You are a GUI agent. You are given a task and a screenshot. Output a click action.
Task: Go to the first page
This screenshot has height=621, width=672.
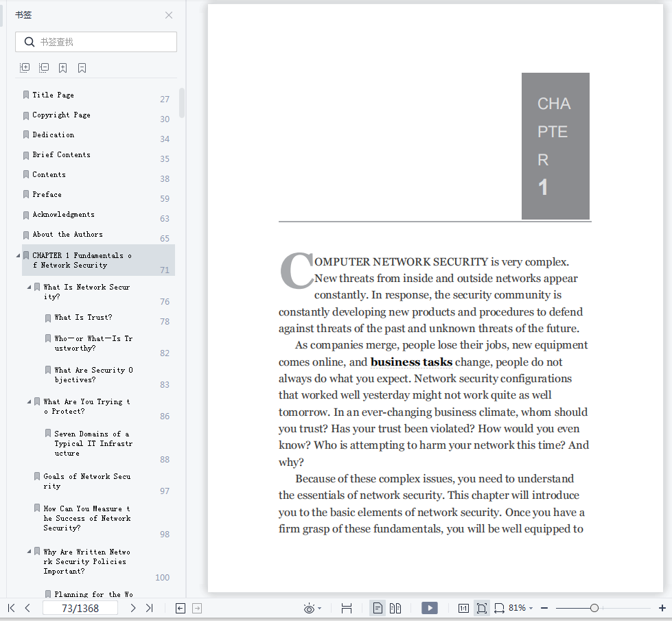tap(12, 608)
